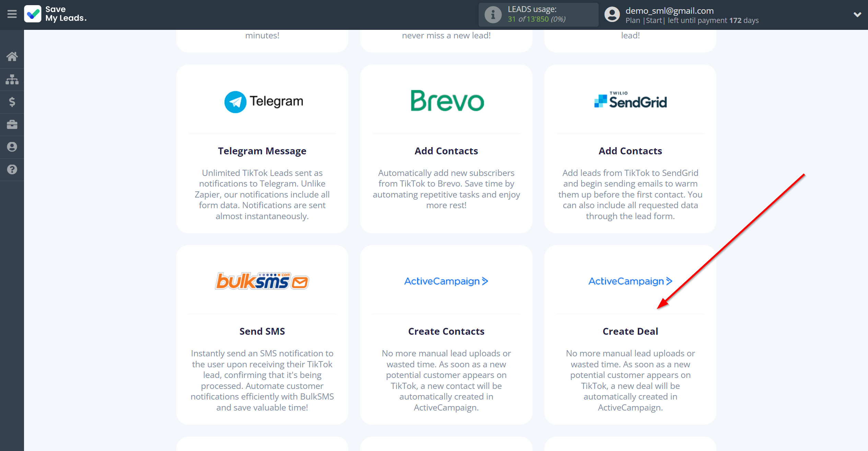Open the help question mark sidebar icon
868x451 pixels.
point(12,169)
